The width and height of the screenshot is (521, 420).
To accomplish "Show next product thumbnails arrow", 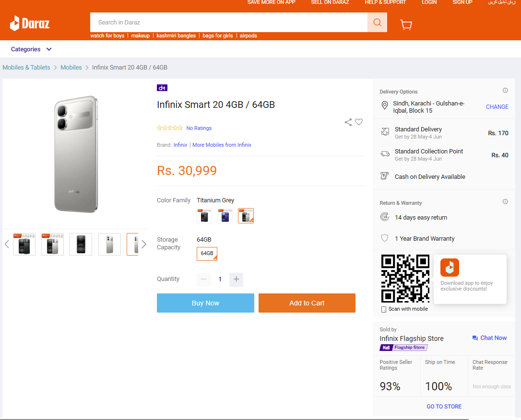I will point(144,245).
